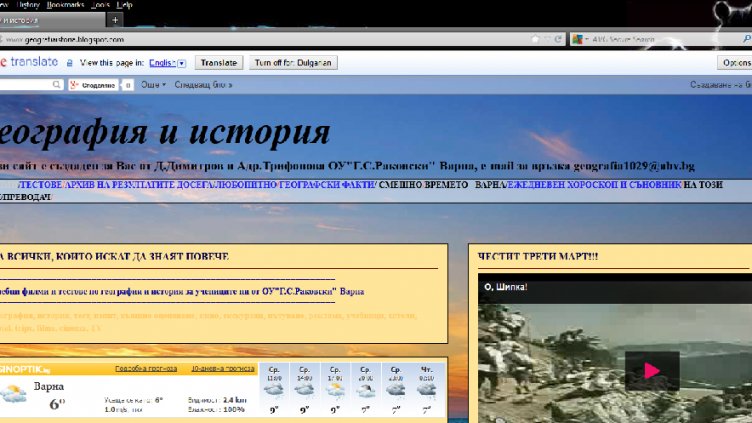Open a new browser tab with plus button
This screenshot has height=423, width=752.
click(115, 20)
